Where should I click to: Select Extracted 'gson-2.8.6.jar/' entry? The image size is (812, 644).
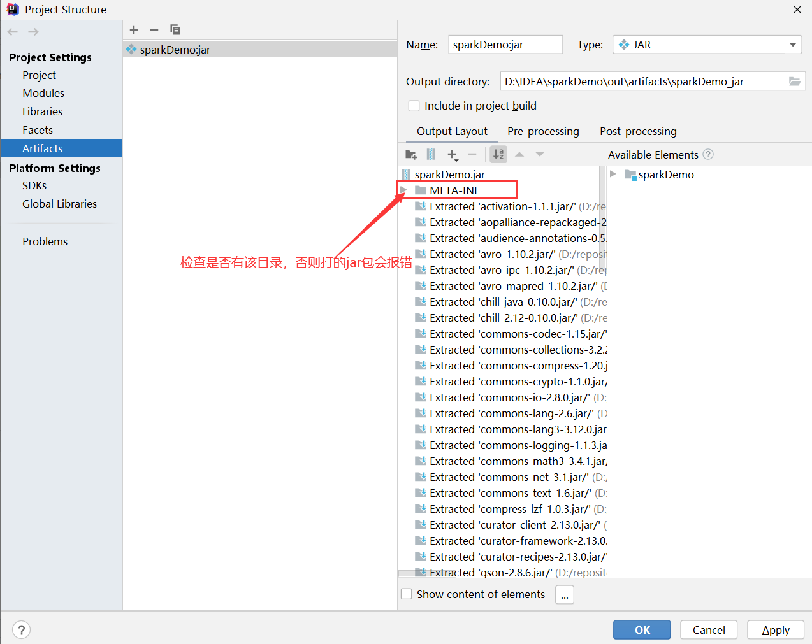[511, 572]
